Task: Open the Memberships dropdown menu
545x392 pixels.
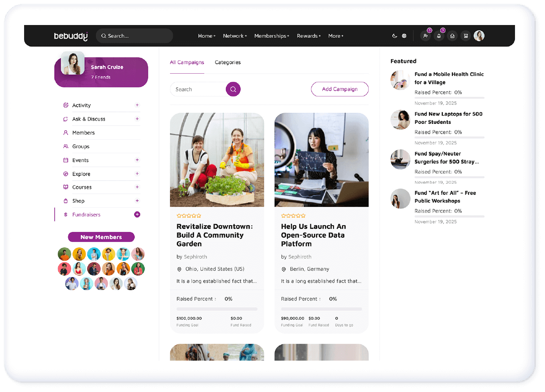Action: 271,36
